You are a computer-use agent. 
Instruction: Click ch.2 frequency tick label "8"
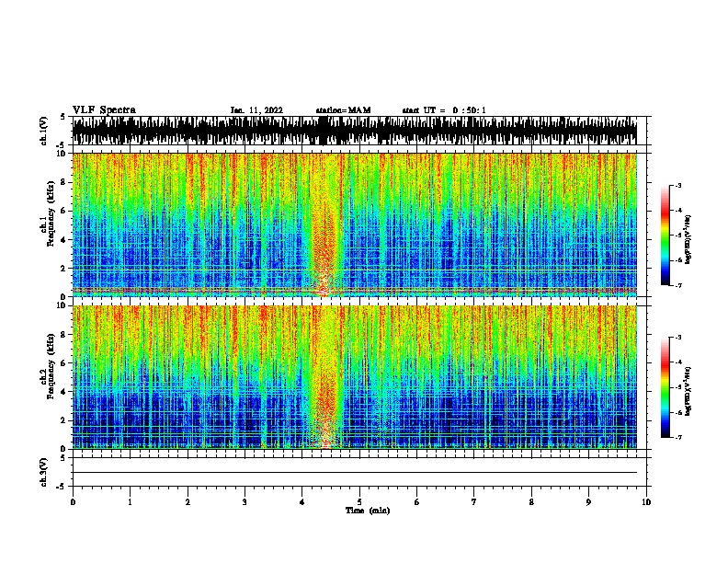63,335
